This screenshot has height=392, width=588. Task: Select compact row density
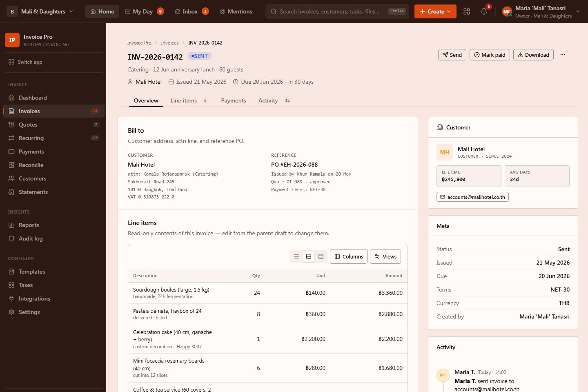pos(296,256)
